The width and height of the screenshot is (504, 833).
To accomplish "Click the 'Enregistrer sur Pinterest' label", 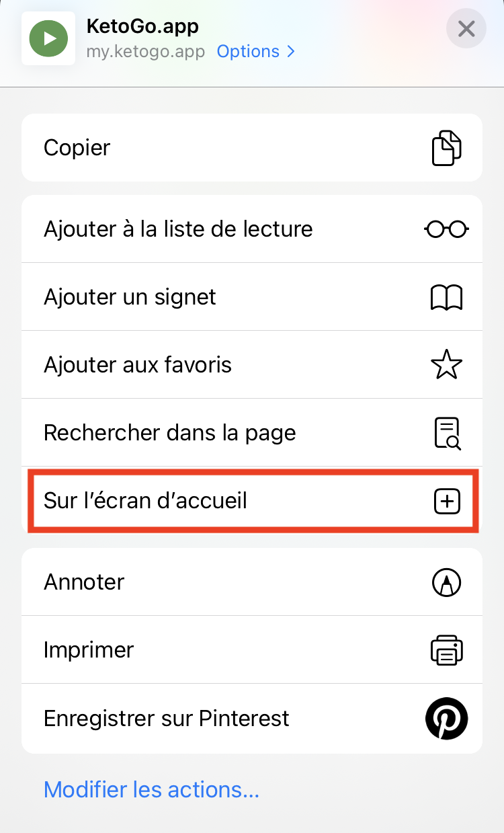I will click(x=166, y=719).
